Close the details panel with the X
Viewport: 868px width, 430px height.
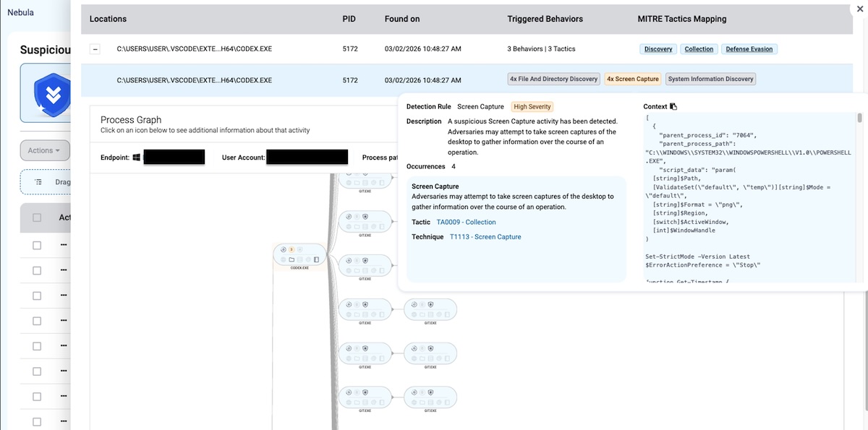pyautogui.click(x=859, y=9)
